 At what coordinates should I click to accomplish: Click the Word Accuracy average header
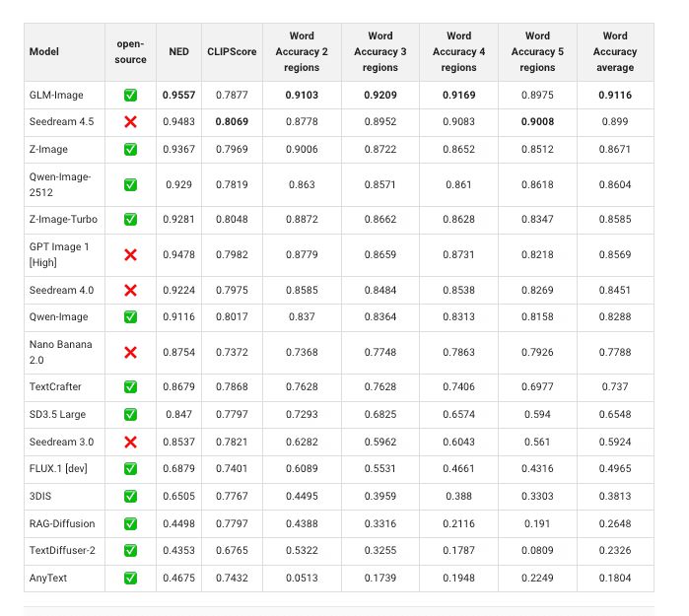pyautogui.click(x=614, y=51)
